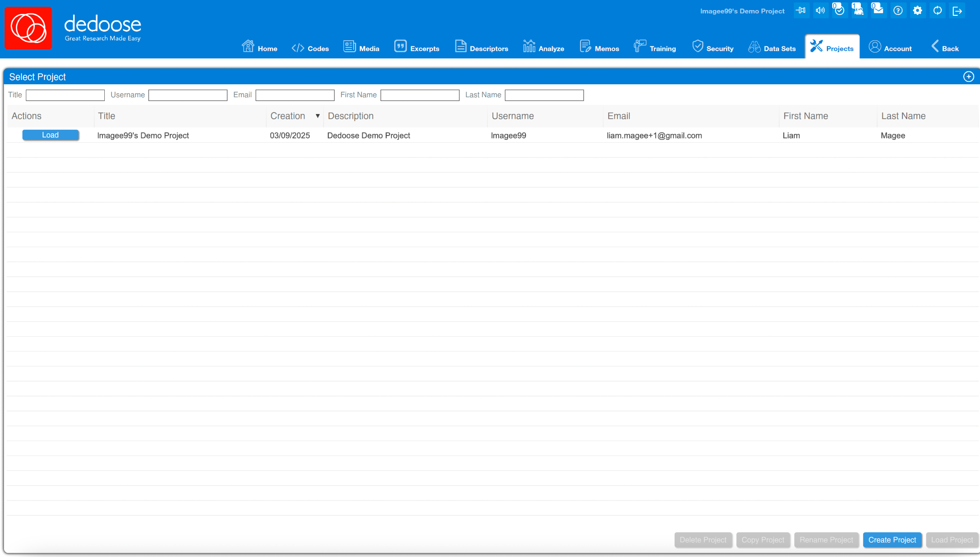
Task: Click the refresh arrows icon
Action: [937, 11]
